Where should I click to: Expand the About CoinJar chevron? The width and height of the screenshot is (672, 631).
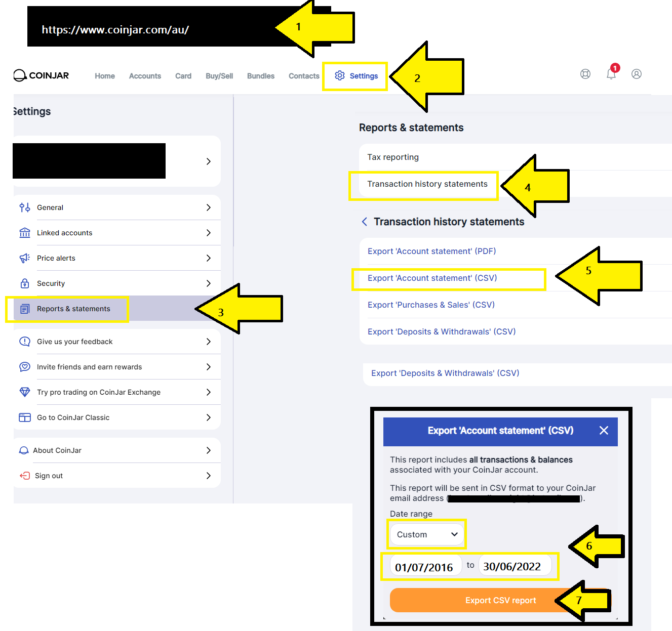[x=209, y=450]
